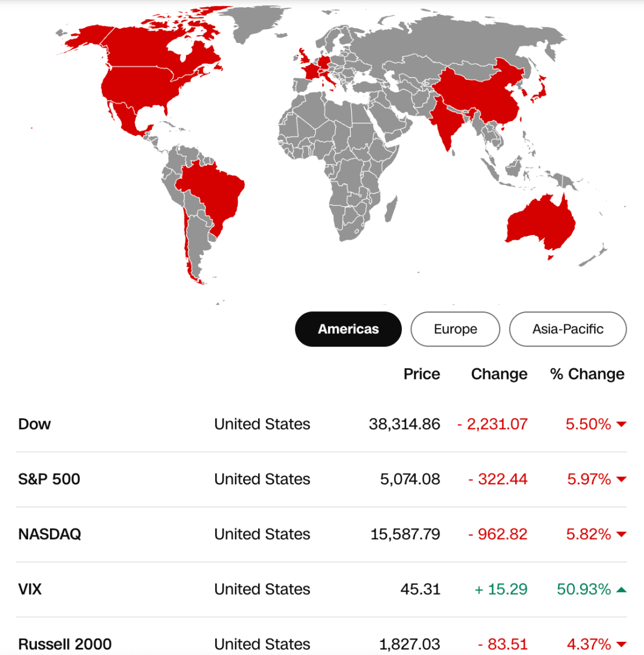Click the Dow index name
This screenshot has width=644, height=655.
pos(35,424)
